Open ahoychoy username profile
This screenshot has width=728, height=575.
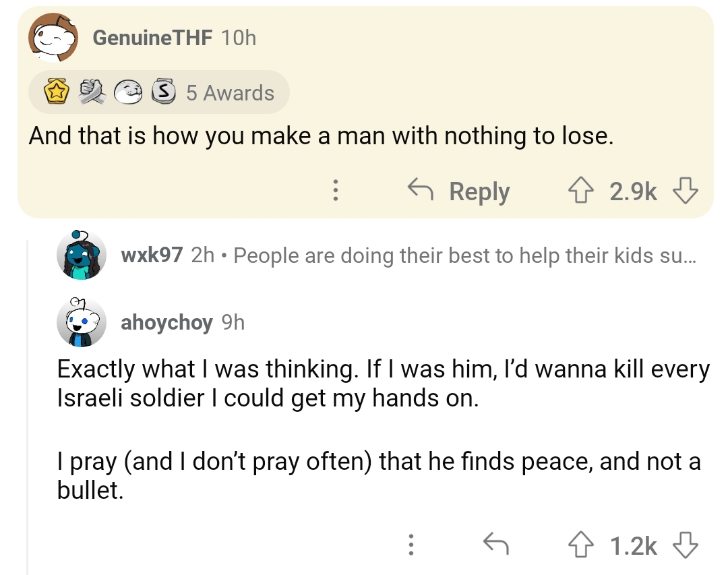coord(166,323)
